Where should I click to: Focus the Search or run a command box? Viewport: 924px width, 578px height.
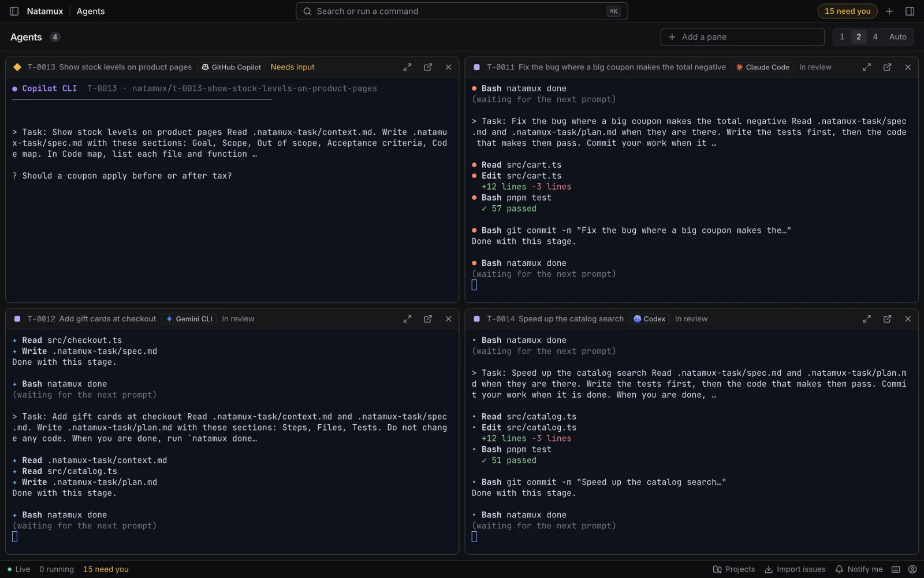pyautogui.click(x=461, y=11)
